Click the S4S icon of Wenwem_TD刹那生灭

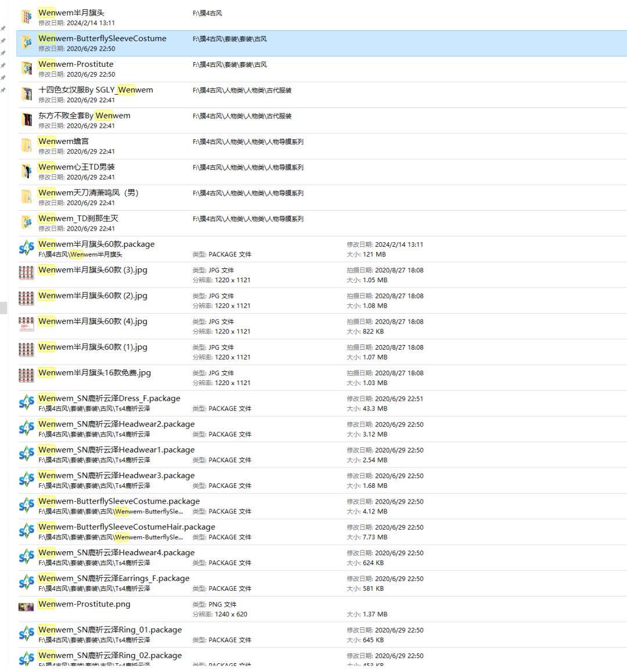click(27, 222)
